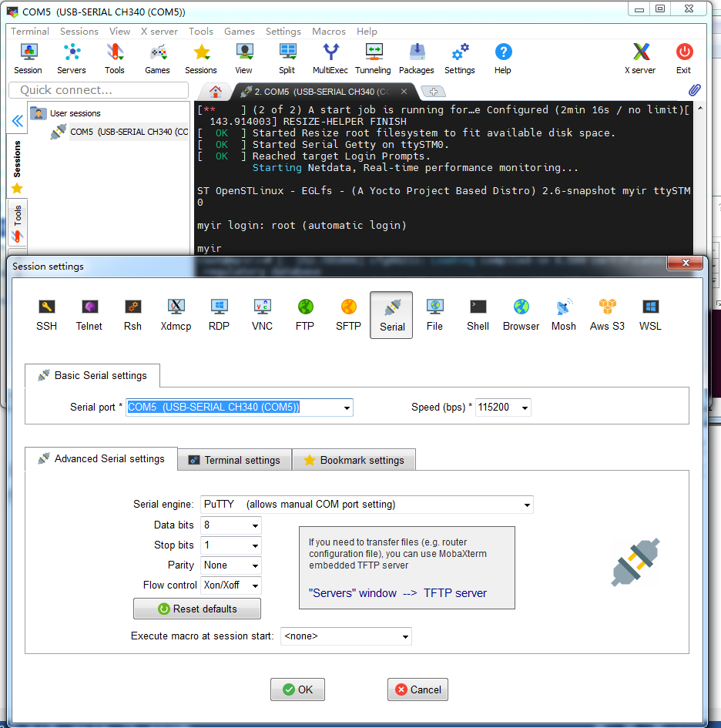Select User sessions folder
Image resolution: width=721 pixels, height=728 pixels.
(65, 113)
